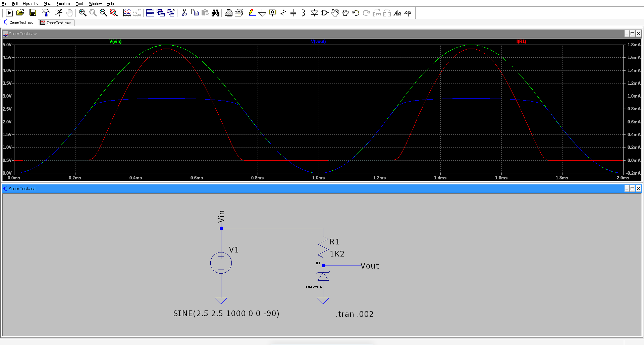Place a Capacitor component
This screenshot has height=345, width=644.
pyautogui.click(x=293, y=13)
